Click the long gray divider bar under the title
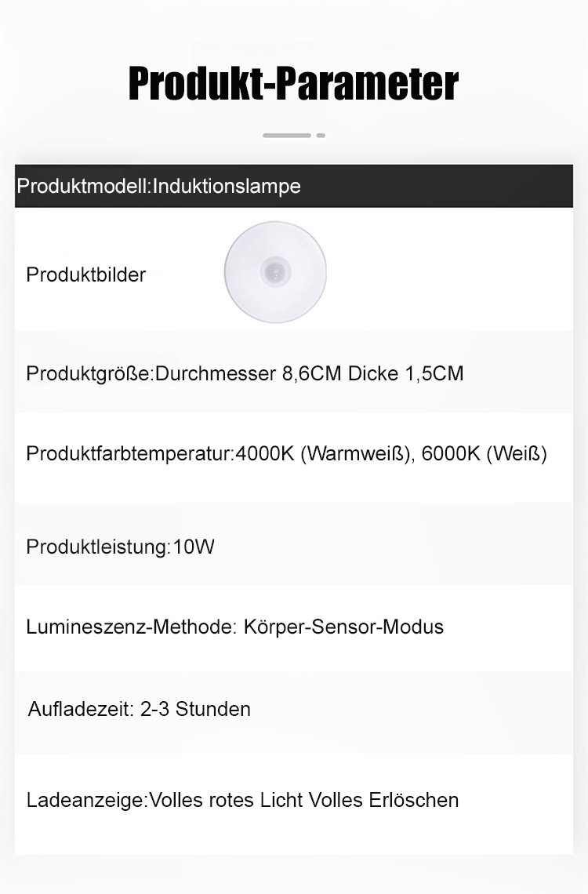Screen dimensions: 588x894 coord(287,136)
